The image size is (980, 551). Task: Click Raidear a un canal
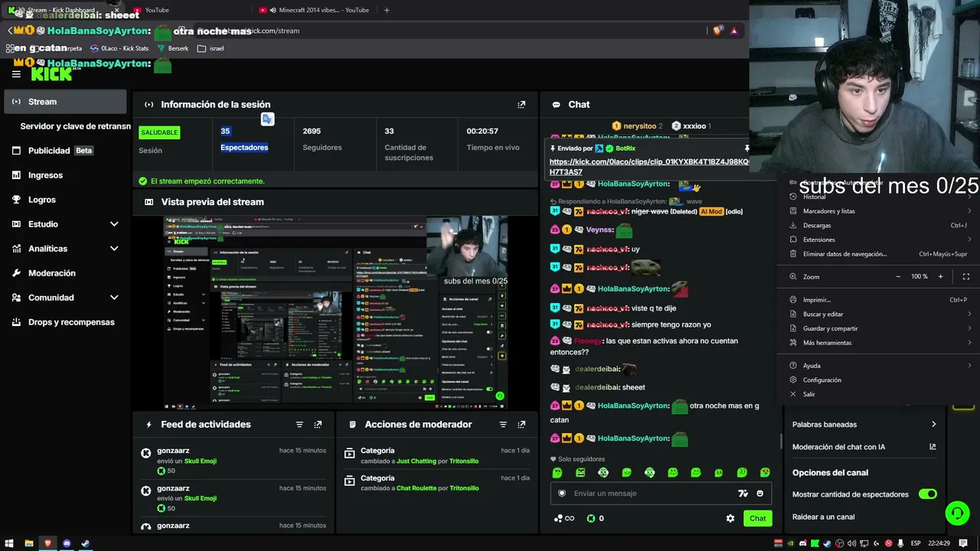tap(824, 517)
